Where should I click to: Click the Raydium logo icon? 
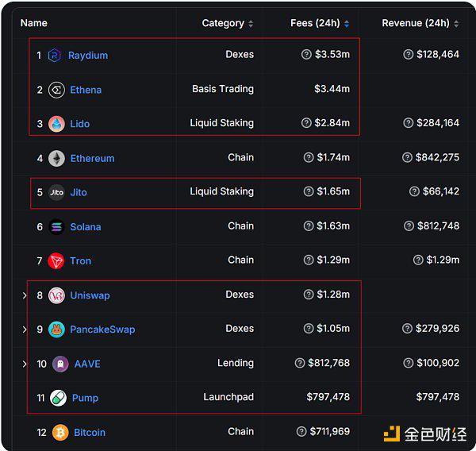(56, 56)
